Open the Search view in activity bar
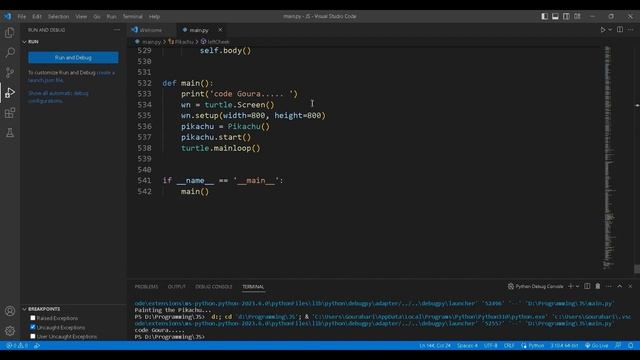This screenshot has height=360, width=640. tap(10, 53)
